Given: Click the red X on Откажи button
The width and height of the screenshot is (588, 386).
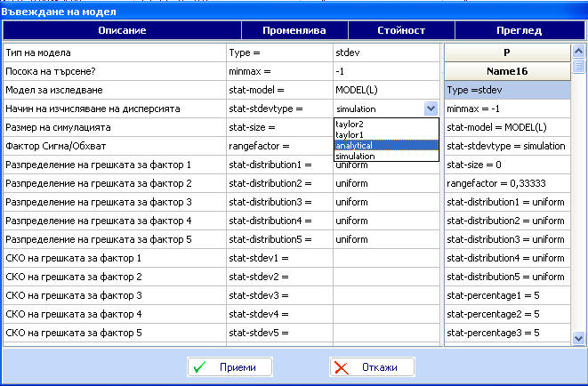Looking at the screenshot, I should [342, 367].
